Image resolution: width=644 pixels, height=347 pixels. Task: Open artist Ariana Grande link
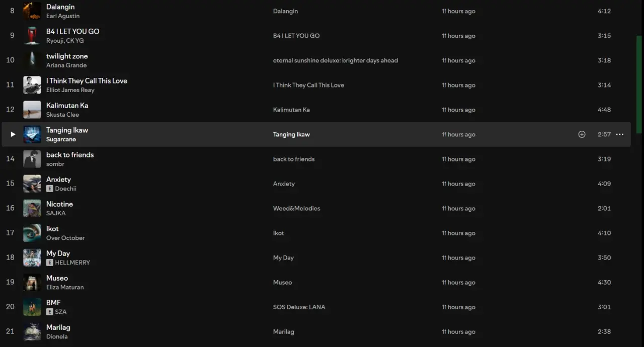click(x=66, y=65)
